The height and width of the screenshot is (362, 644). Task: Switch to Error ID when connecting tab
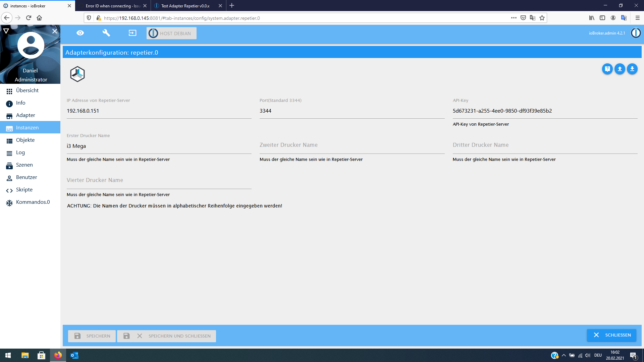pos(113,6)
